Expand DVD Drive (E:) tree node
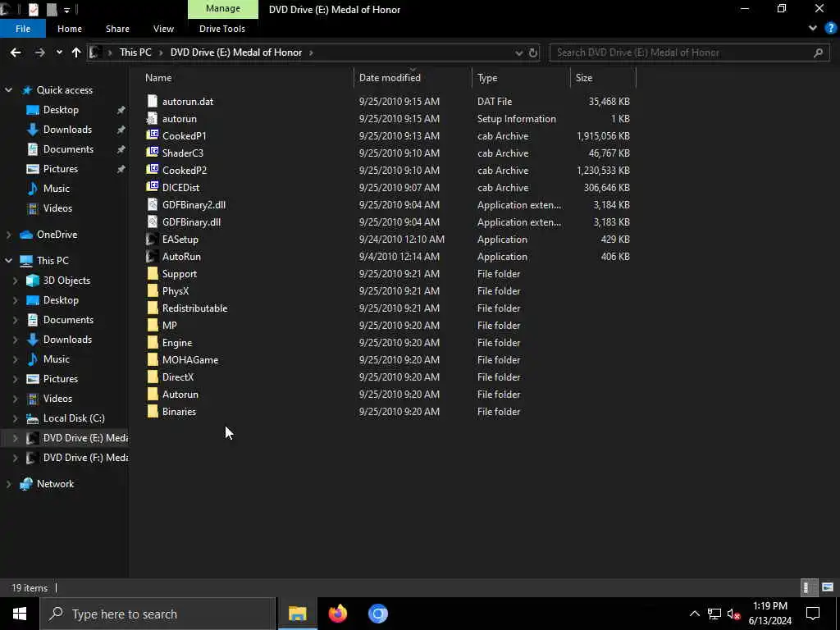840x630 pixels. (15, 438)
